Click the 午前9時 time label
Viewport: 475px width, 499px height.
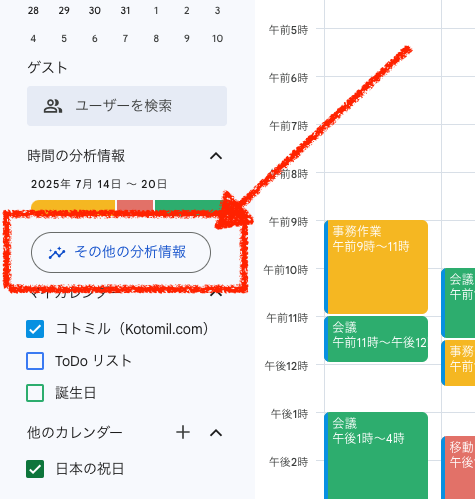coord(288,222)
